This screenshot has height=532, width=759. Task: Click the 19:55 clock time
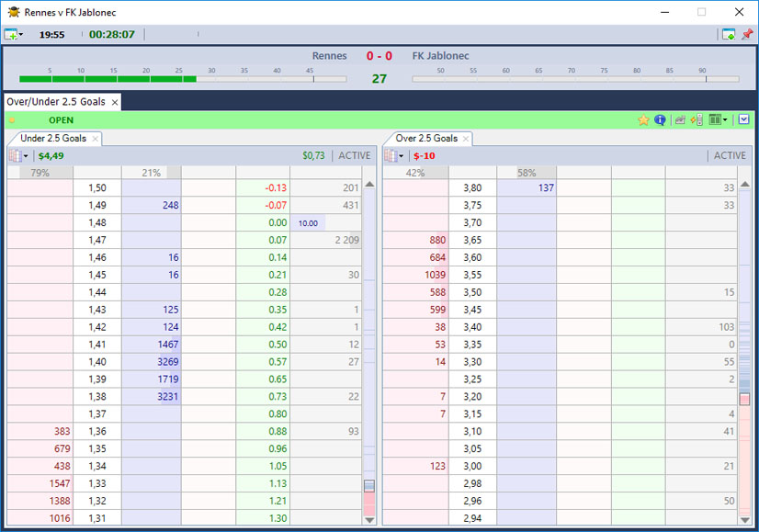51,35
